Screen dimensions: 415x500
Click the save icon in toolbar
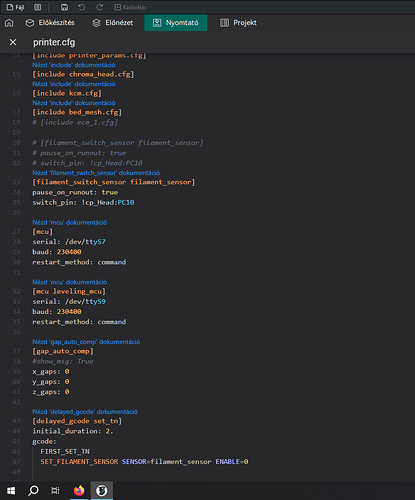point(64,7)
